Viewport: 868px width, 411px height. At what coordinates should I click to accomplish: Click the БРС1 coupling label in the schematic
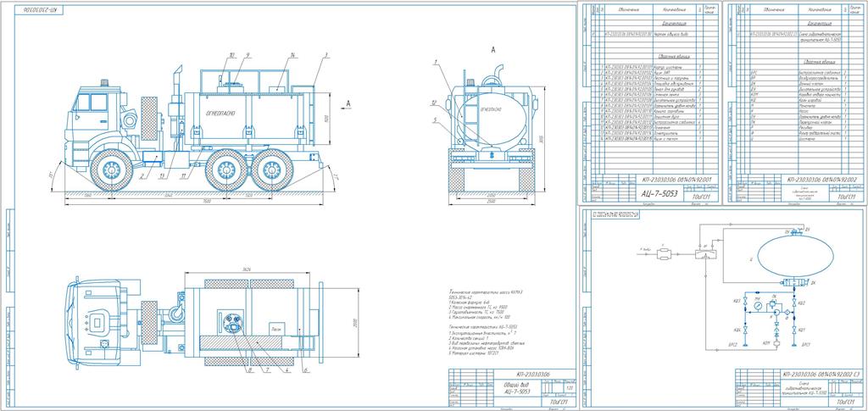[x=806, y=345]
